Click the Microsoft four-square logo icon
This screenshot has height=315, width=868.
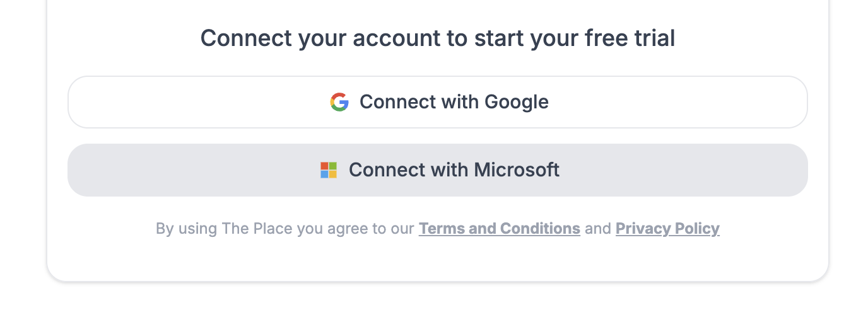[329, 170]
